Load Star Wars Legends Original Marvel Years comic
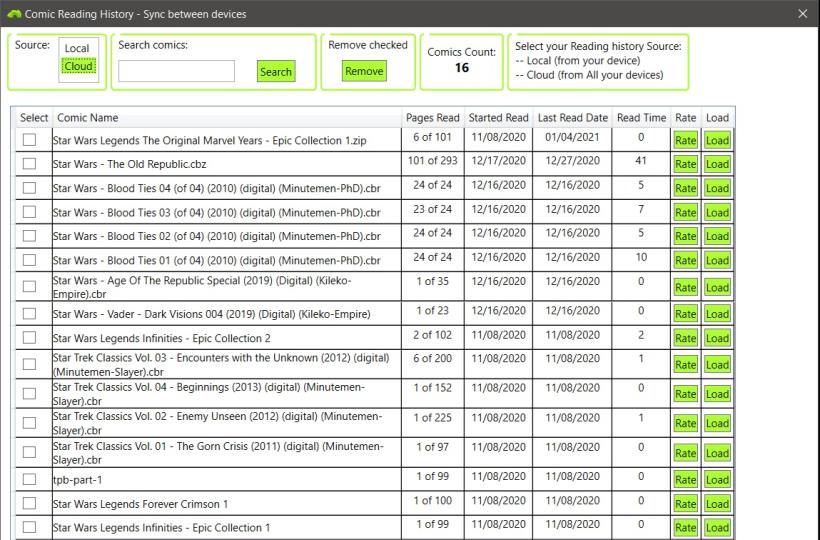The width and height of the screenshot is (820, 540). click(717, 140)
